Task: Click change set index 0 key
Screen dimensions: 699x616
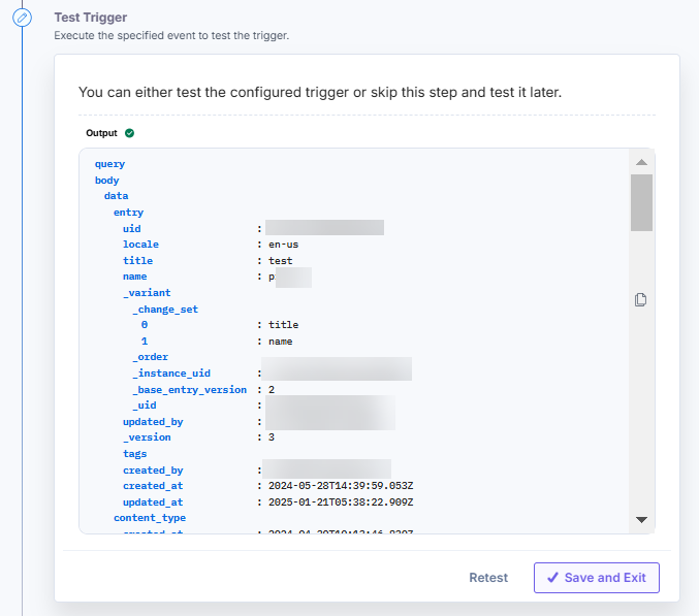Action: click(144, 325)
